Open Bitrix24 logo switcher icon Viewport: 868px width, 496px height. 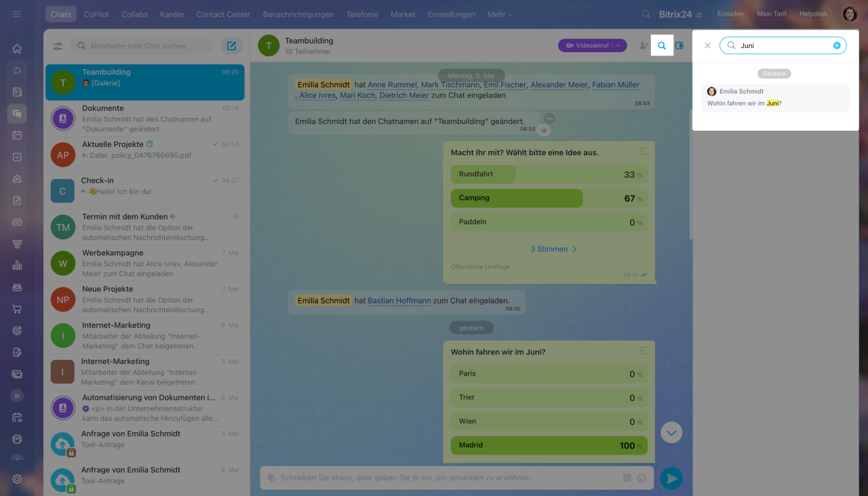coord(699,14)
